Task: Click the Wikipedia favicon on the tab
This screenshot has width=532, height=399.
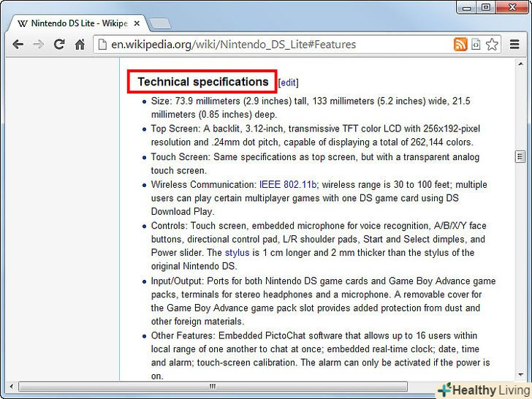Action: pyautogui.click(x=22, y=23)
